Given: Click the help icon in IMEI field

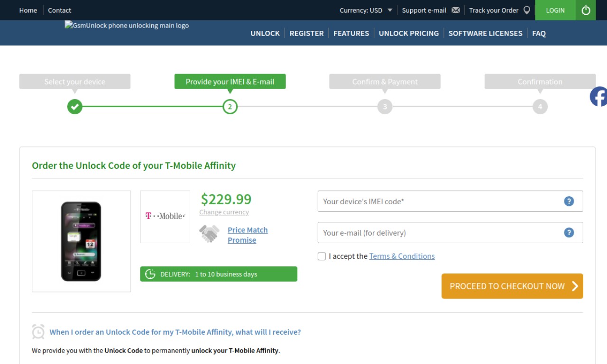Looking at the screenshot, I should [x=569, y=201].
